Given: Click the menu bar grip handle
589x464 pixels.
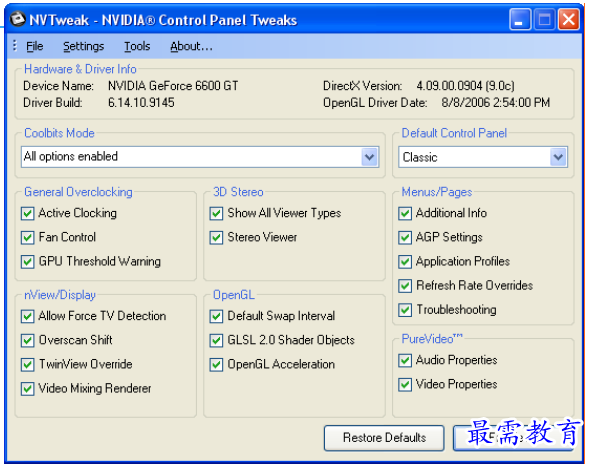Looking at the screenshot, I should tap(15, 45).
